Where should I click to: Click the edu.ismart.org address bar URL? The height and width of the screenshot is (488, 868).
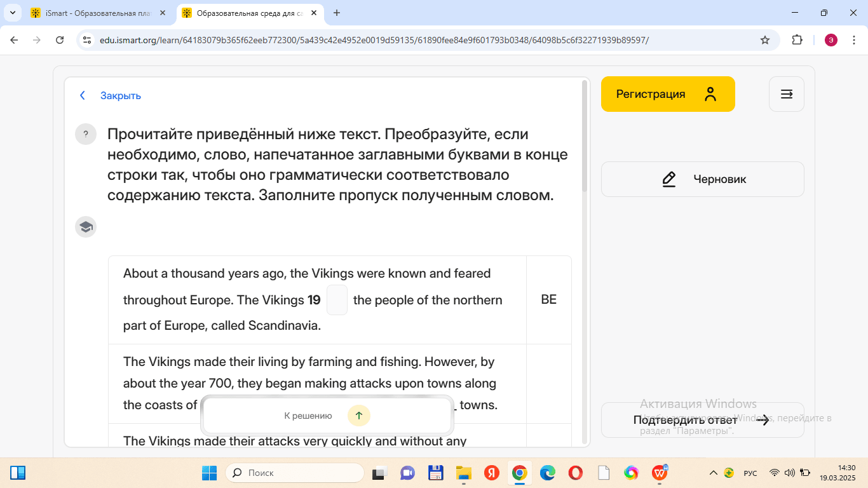point(374,40)
